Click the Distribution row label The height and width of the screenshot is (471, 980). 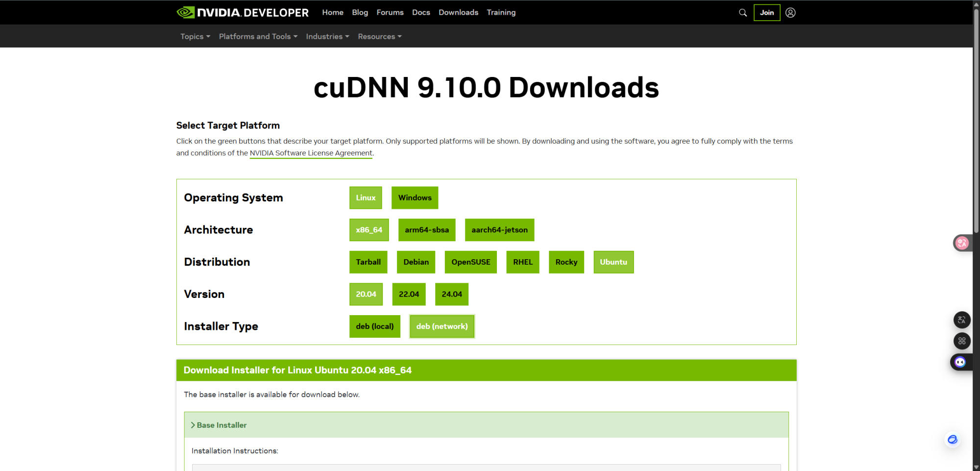pos(217,262)
